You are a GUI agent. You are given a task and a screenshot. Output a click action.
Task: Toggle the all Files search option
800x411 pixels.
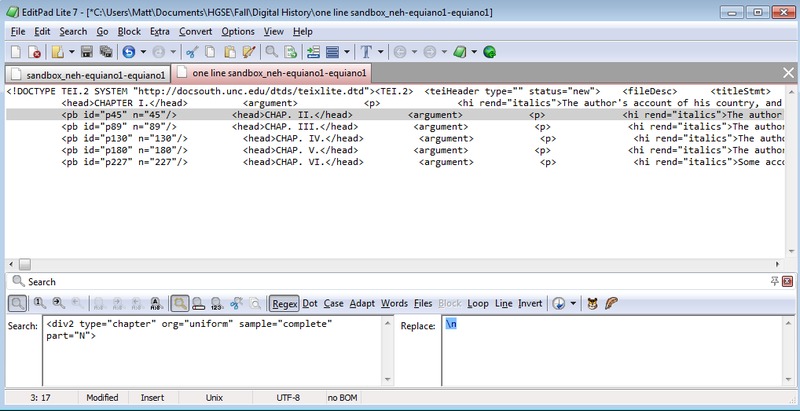423,303
